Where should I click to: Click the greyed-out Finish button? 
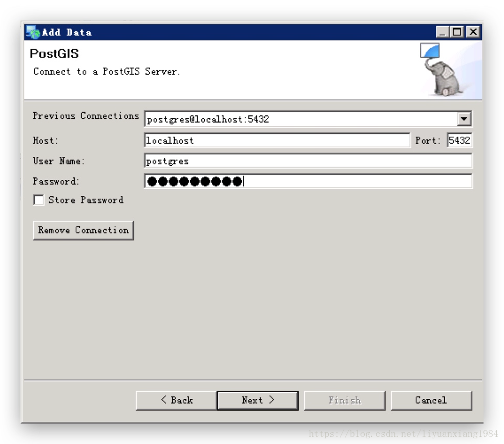tap(345, 400)
